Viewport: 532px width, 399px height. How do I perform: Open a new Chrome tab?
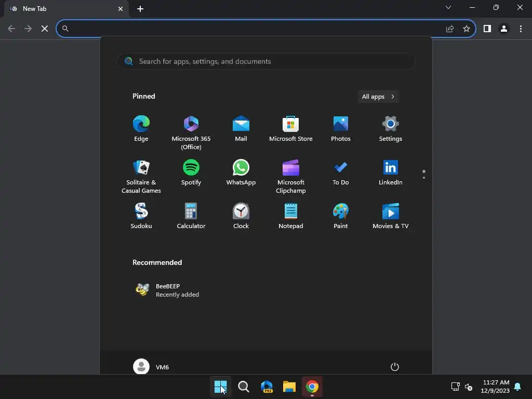click(x=140, y=9)
